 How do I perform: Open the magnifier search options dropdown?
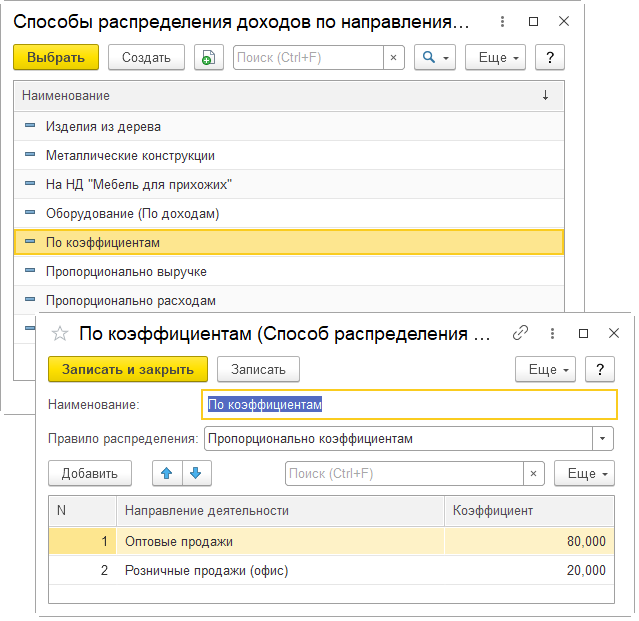435,57
